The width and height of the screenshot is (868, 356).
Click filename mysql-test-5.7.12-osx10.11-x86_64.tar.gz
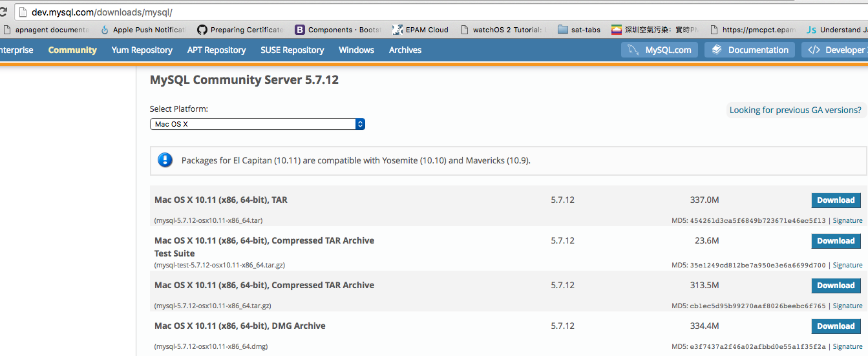[220, 265]
